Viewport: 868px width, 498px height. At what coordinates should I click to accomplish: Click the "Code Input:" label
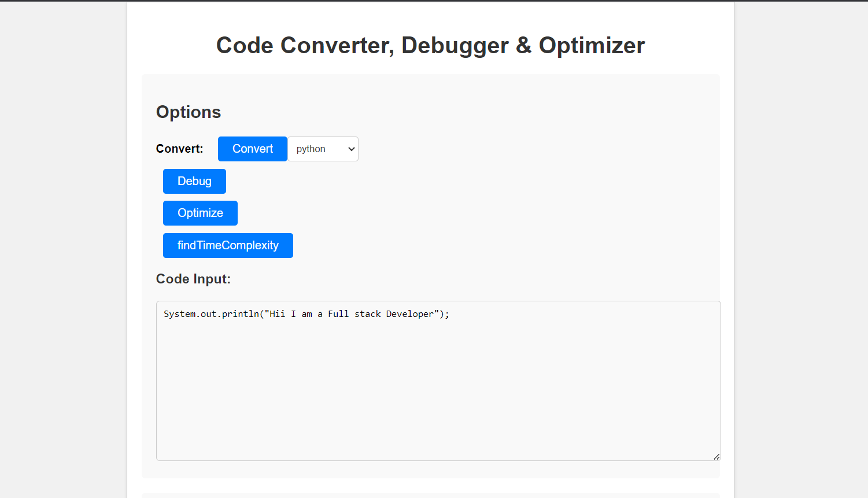pyautogui.click(x=193, y=279)
